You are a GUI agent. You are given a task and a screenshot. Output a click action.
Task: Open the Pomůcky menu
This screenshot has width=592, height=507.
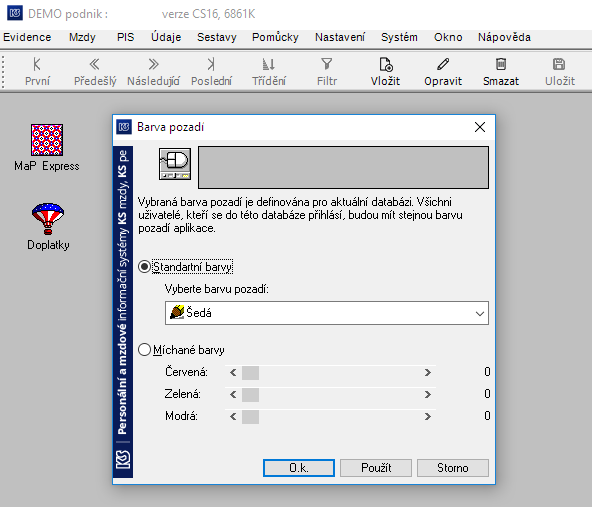point(275,37)
